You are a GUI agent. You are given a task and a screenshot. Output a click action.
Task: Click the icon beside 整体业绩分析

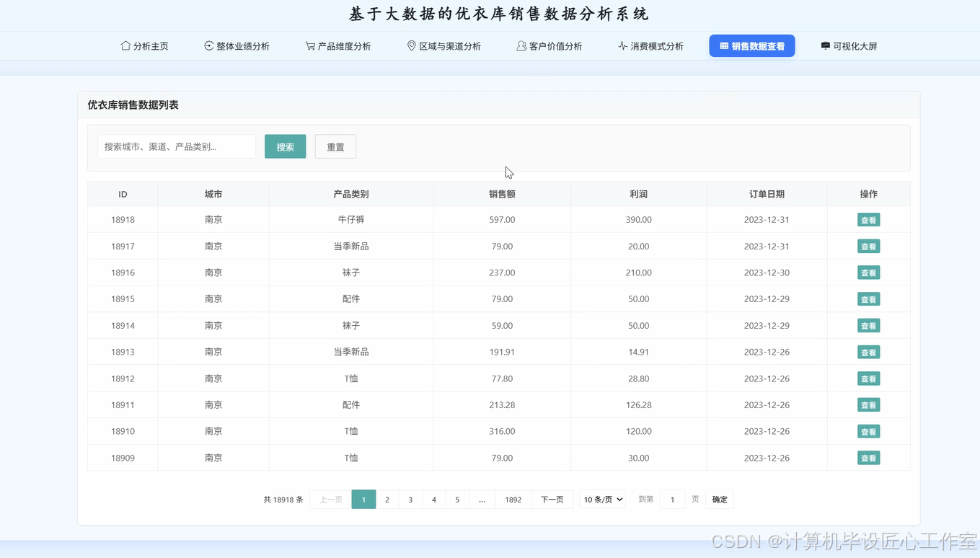coord(209,46)
